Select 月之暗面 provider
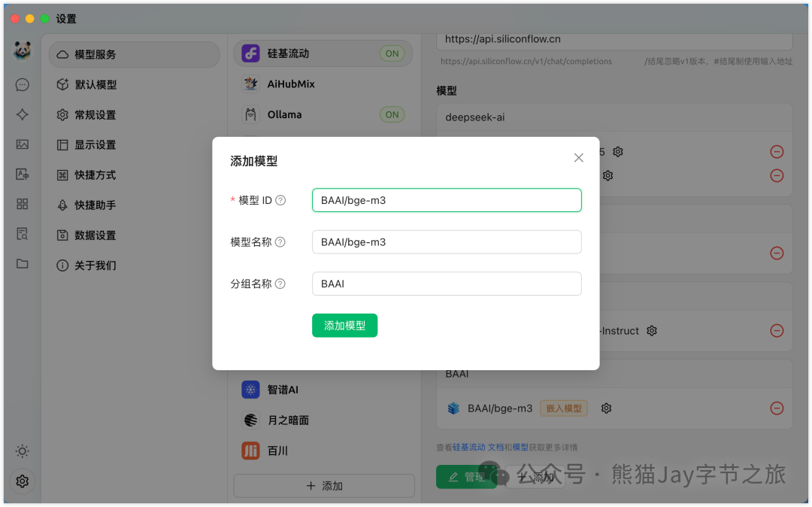 (323, 420)
